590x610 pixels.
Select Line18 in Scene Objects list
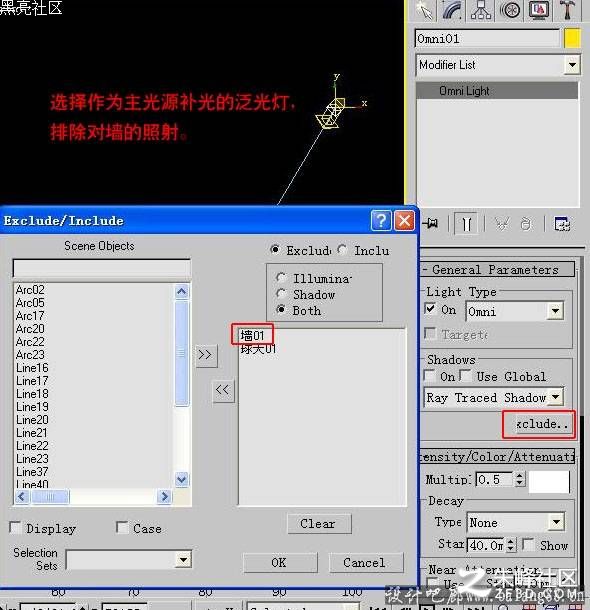tap(32, 394)
